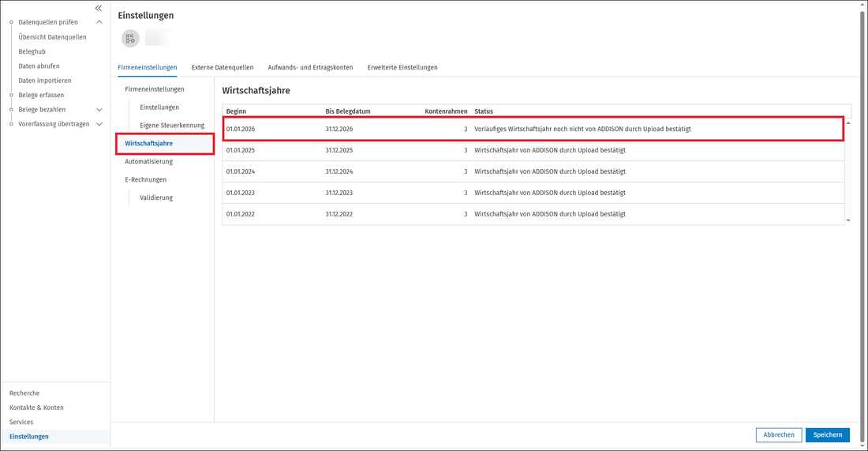Select Einstellungen in the settings tree
The width and height of the screenshot is (868, 451).
[159, 107]
